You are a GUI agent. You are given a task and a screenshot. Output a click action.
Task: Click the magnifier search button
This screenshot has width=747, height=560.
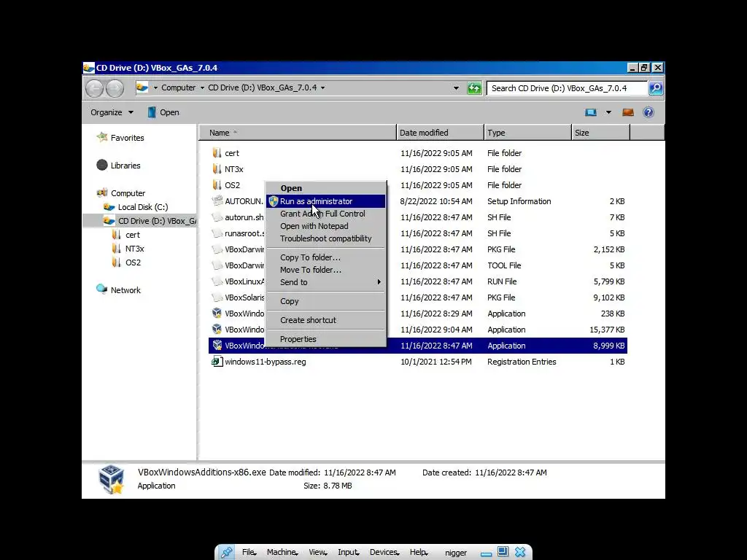pos(656,88)
